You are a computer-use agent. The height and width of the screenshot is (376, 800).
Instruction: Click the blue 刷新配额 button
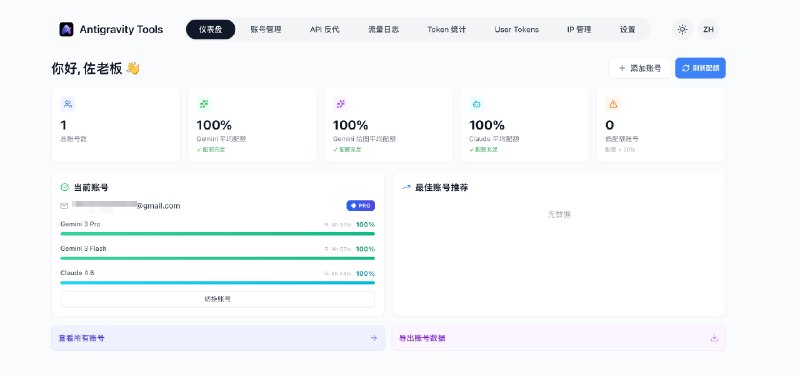(701, 68)
